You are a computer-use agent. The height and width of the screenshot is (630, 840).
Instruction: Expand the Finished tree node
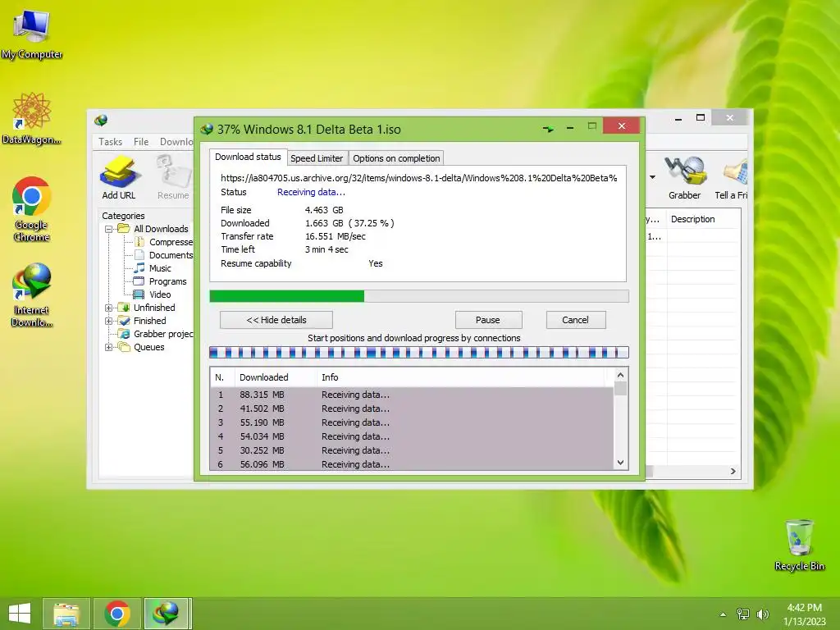[109, 321]
